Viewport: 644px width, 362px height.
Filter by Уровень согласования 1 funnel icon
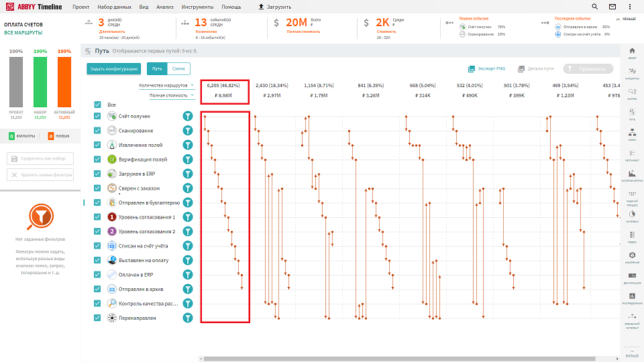(188, 217)
